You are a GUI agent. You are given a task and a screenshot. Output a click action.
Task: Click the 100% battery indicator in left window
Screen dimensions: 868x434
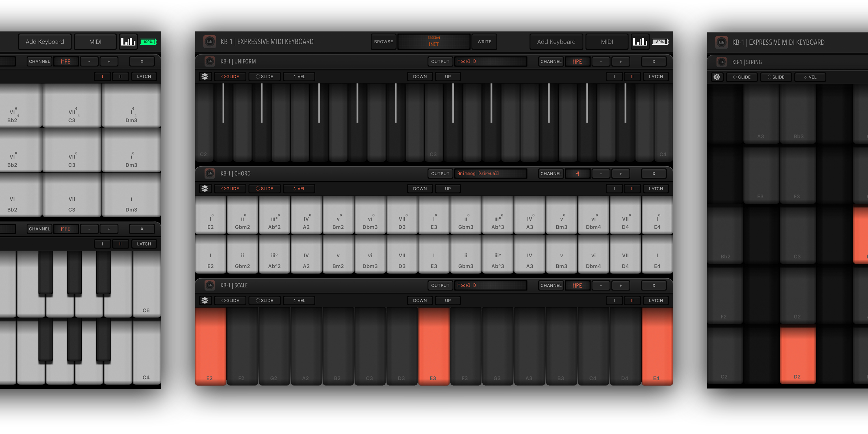pos(149,42)
